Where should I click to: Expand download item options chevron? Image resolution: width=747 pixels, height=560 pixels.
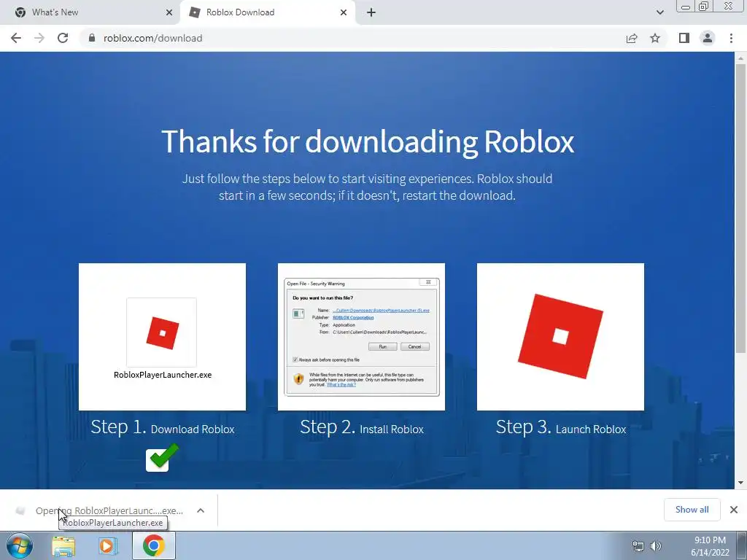pyautogui.click(x=201, y=510)
